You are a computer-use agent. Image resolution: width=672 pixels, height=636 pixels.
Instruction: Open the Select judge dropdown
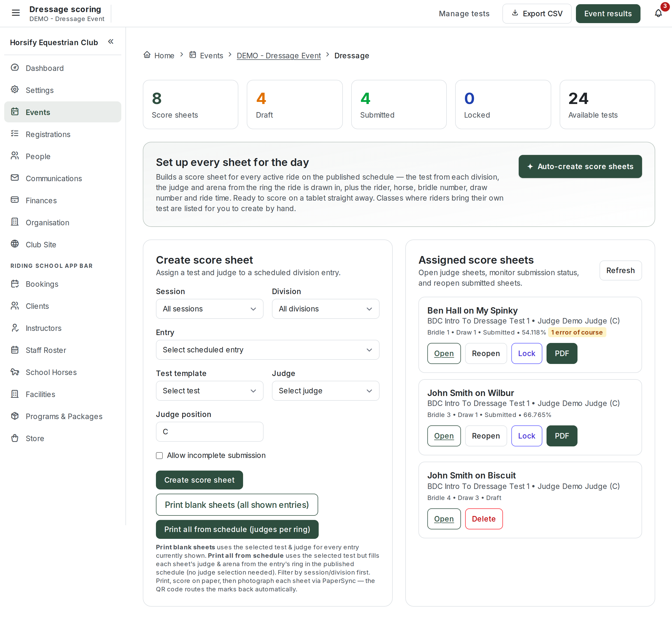[325, 391]
